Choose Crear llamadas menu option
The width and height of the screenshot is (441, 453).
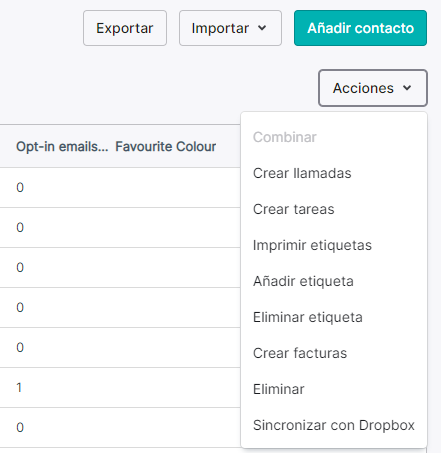click(x=302, y=173)
